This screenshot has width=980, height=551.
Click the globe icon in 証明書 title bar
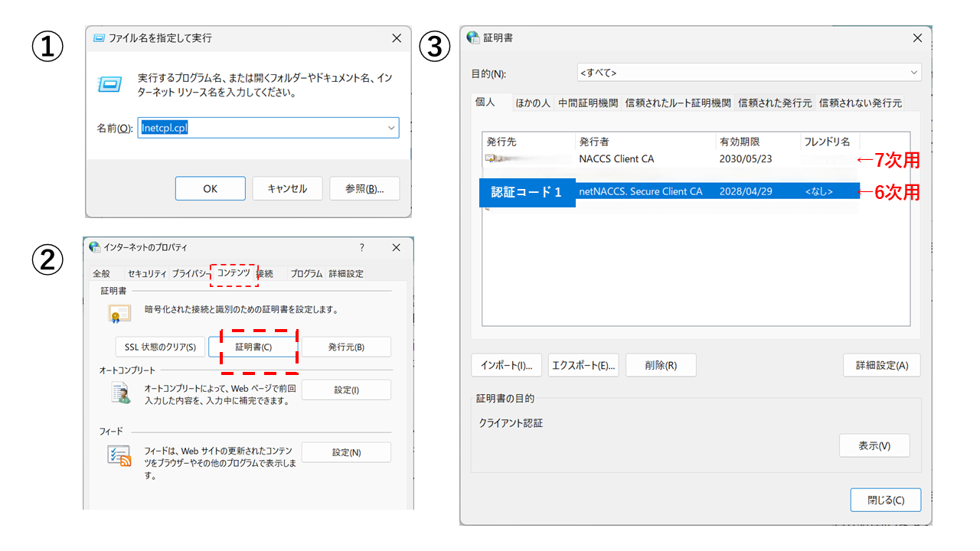click(x=472, y=37)
